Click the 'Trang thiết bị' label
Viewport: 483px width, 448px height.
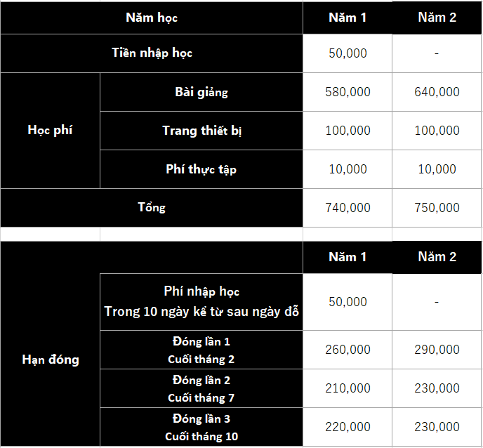point(201,131)
